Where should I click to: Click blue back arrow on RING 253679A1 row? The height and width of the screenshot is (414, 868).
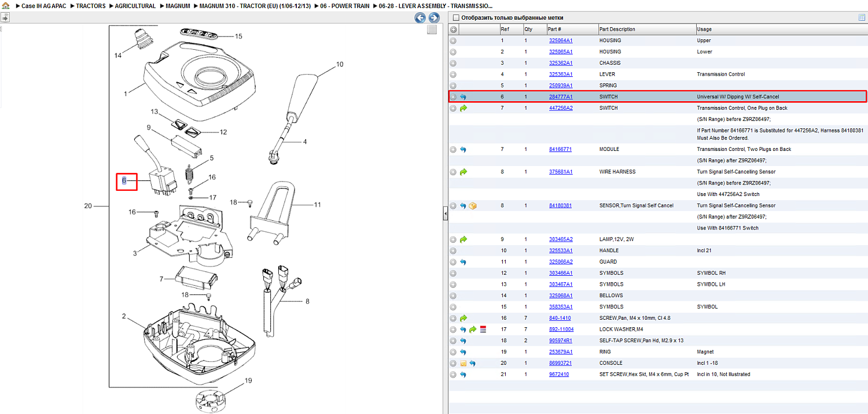click(x=463, y=352)
